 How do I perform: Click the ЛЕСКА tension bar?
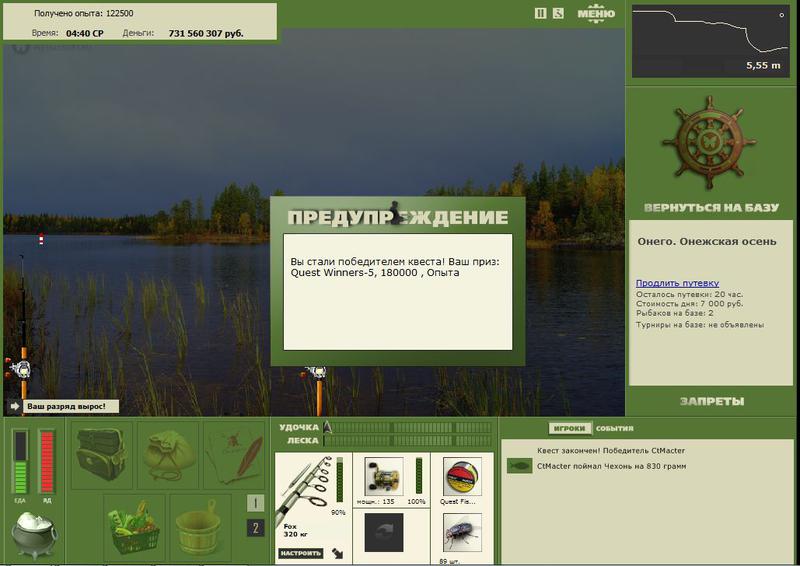pos(408,440)
